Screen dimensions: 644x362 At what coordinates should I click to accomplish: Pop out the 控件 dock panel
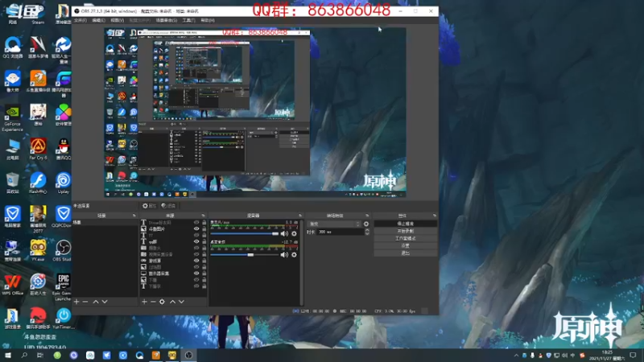[x=434, y=216]
